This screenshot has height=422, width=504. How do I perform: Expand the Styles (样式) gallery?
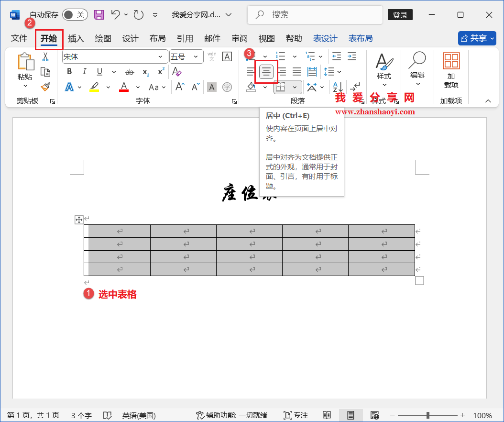384,71
